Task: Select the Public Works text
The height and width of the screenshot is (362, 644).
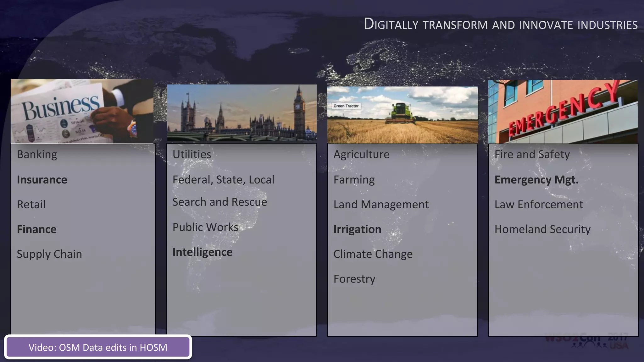Action: click(x=205, y=227)
